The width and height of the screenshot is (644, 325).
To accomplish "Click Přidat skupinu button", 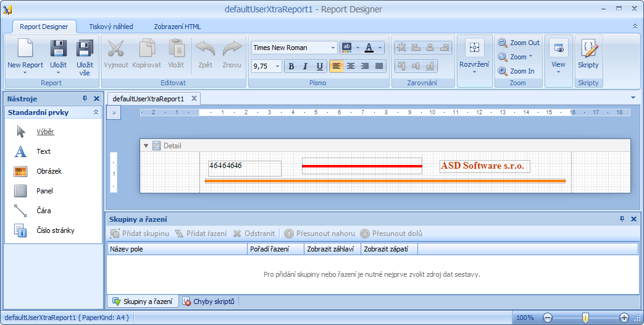I will click(x=140, y=234).
